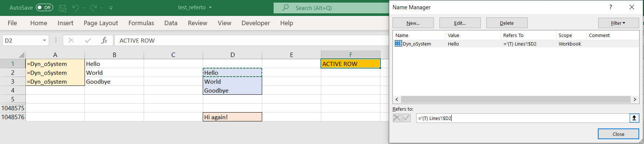Screen dimensions: 644x144
Task: Click the formula bar Enter checkmark icon
Action: coord(88,40)
